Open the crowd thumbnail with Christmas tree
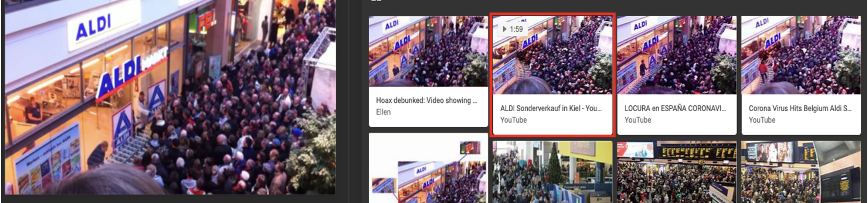This screenshot has width=868, height=203. (x=553, y=172)
